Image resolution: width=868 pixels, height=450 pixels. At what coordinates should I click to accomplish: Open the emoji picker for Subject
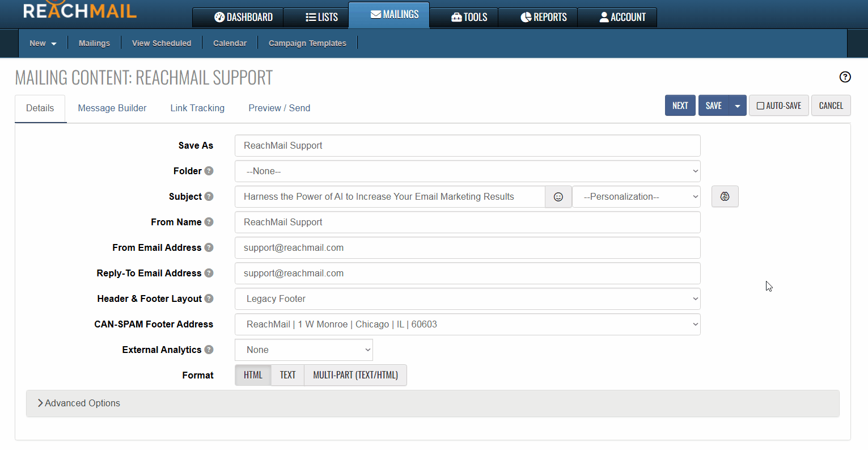558,197
